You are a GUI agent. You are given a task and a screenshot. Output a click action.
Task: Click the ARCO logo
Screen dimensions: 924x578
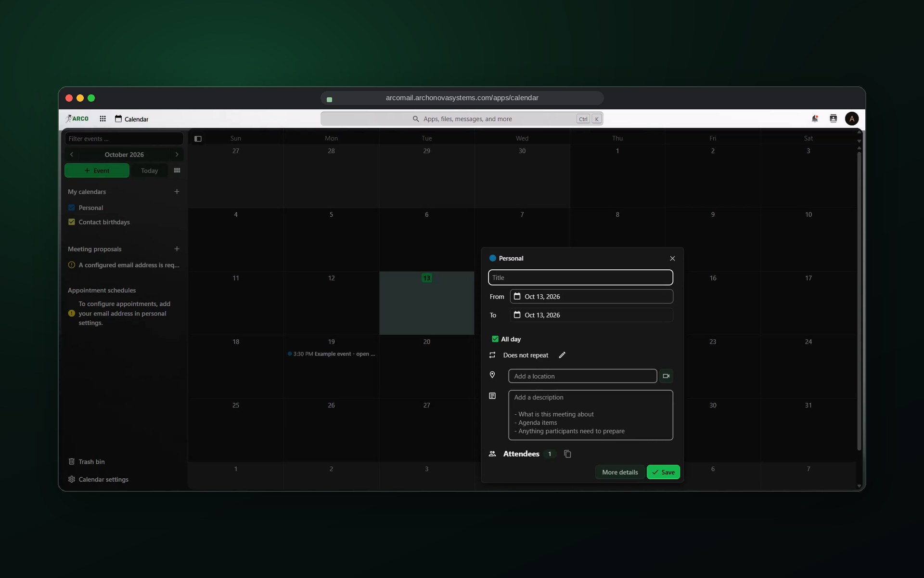[x=77, y=119]
